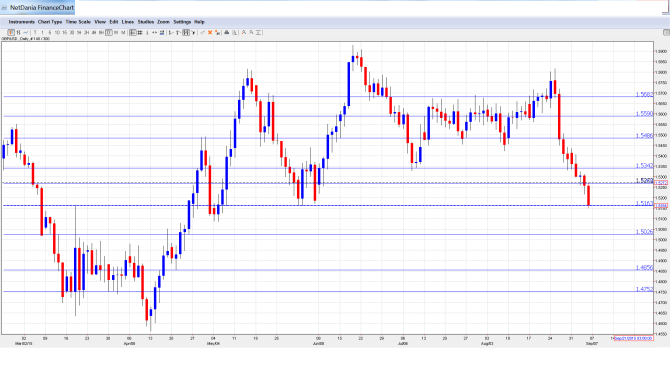Select the monthly (M) time scale button

click(x=123, y=32)
